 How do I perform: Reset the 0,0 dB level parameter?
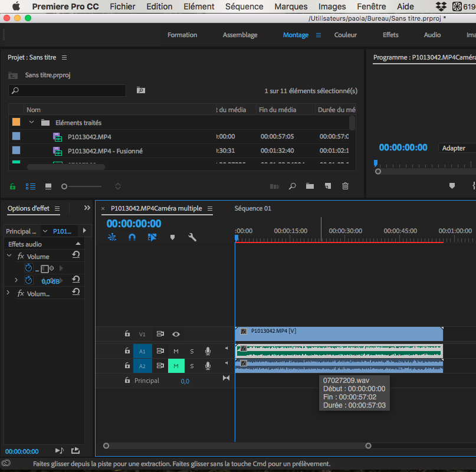(x=76, y=280)
